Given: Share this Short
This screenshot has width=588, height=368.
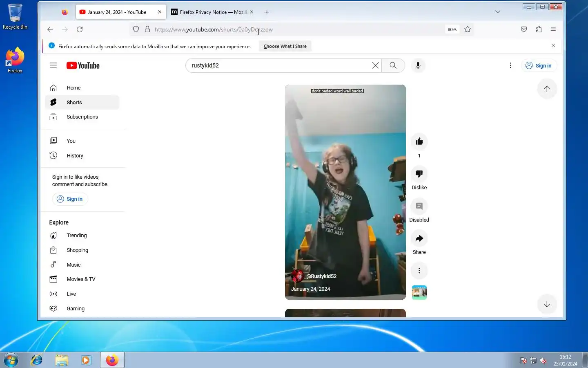Looking at the screenshot, I should pyautogui.click(x=419, y=238).
